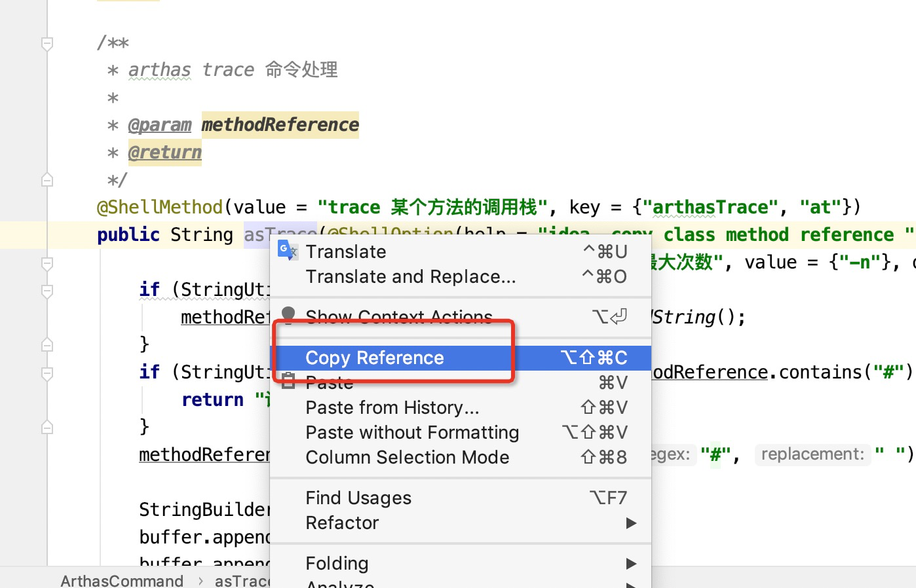Select Copy Reference from the context menu
This screenshot has width=916, height=588.
(x=374, y=358)
